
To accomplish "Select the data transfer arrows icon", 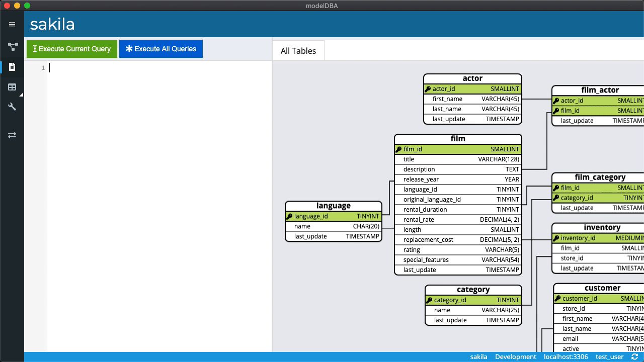I will (12, 135).
